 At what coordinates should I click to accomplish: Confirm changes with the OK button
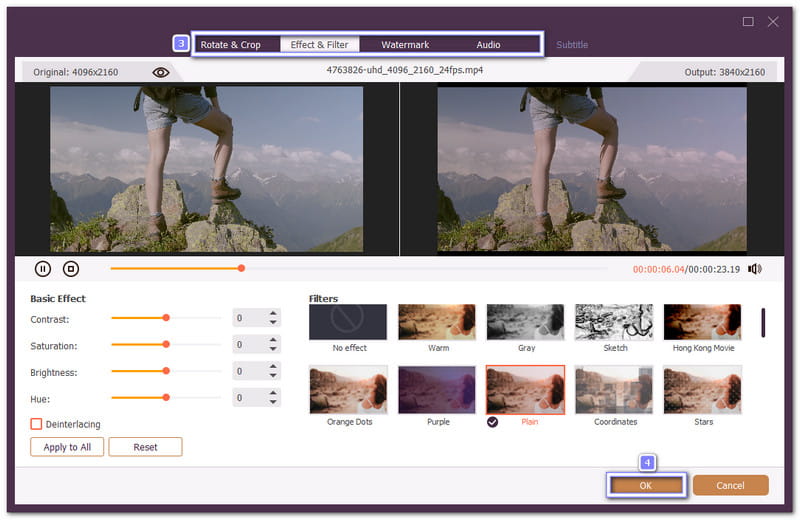click(x=646, y=485)
